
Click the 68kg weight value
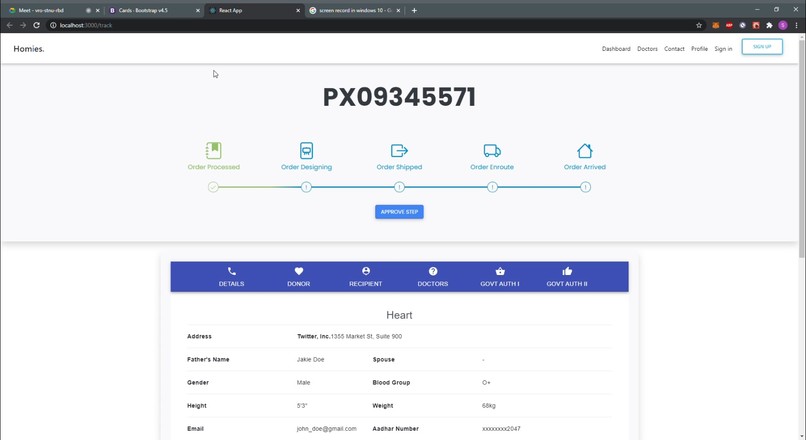(489, 406)
